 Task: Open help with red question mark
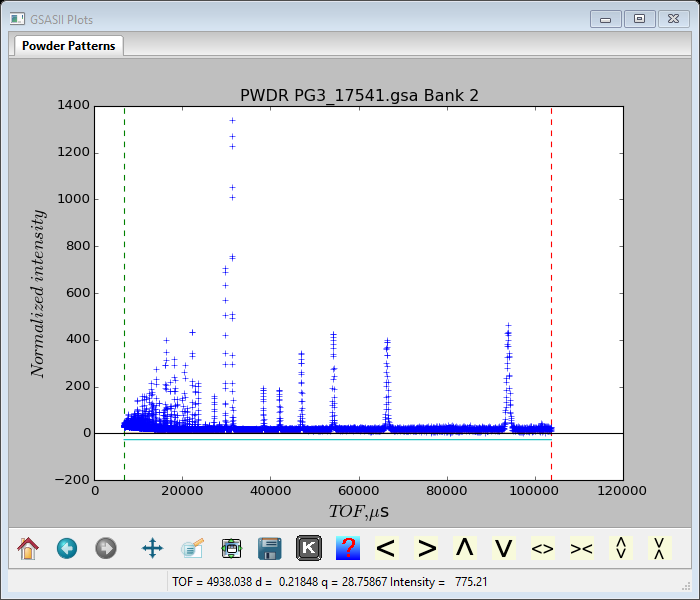pyautogui.click(x=348, y=548)
